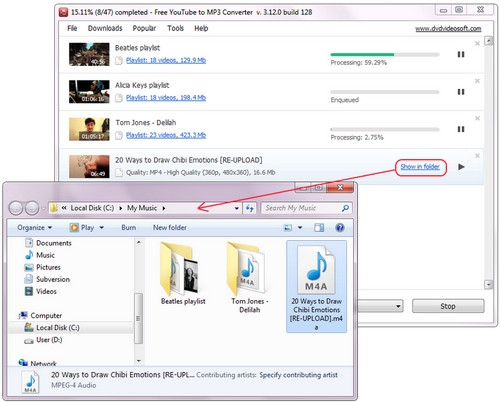Screen dimensions: 500x402
Task: Remove the Alicia Keys playlist row with its X
Action: [x=477, y=81]
